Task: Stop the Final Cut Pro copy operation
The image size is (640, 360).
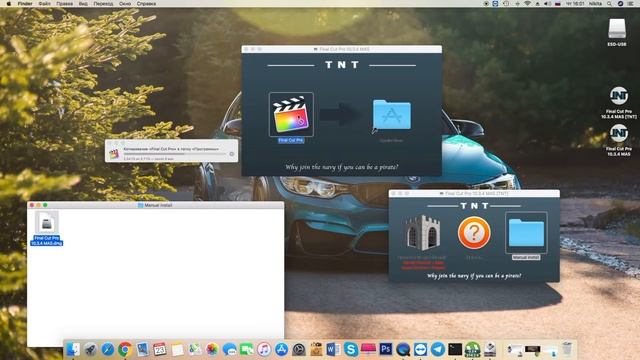Action: coord(231,154)
